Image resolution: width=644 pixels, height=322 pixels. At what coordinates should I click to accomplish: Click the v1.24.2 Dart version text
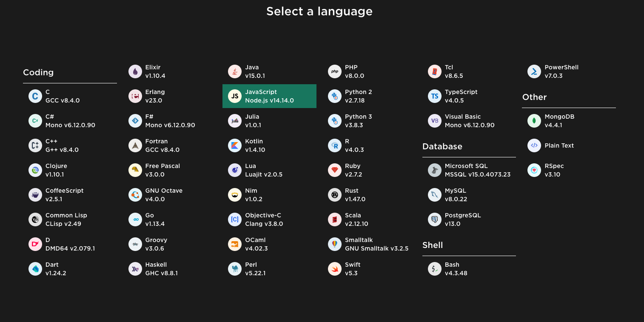pos(56,273)
